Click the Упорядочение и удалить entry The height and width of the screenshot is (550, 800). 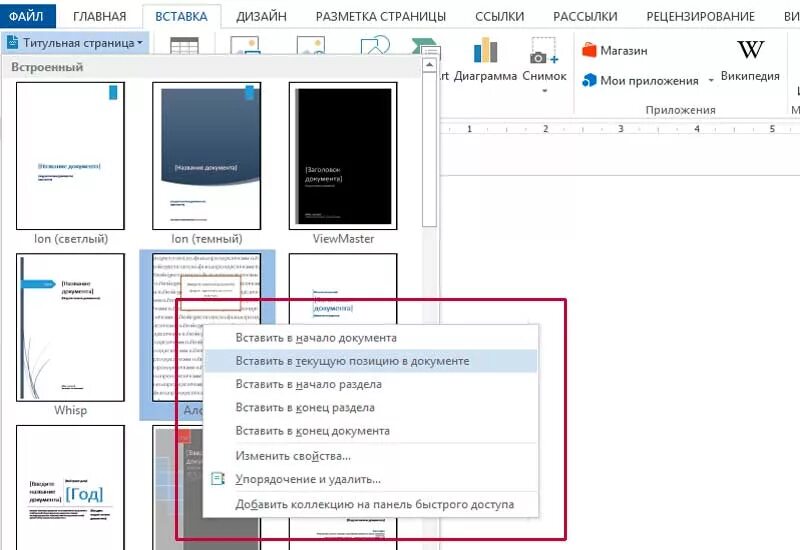370,479
